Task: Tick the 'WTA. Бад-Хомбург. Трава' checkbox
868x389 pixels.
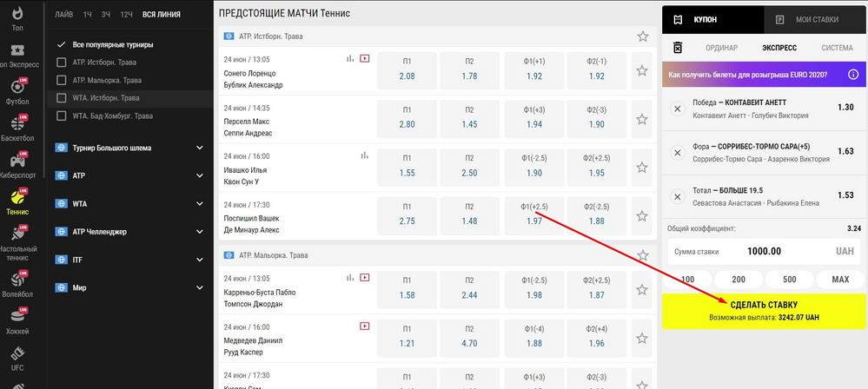Action: (x=61, y=115)
